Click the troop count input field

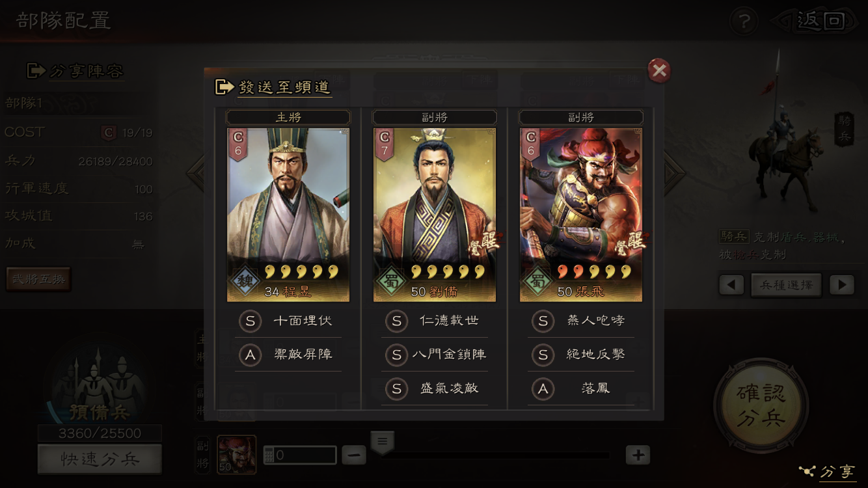tap(299, 455)
